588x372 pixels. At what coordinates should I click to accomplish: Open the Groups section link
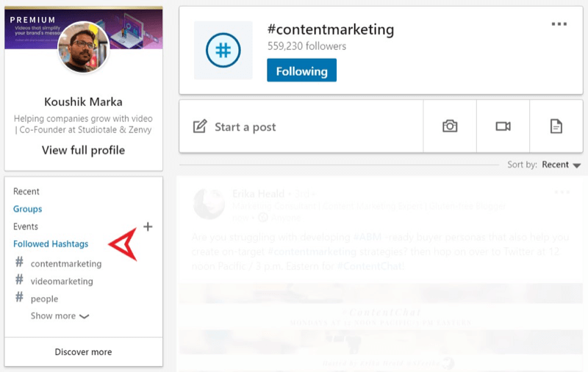[x=27, y=209]
